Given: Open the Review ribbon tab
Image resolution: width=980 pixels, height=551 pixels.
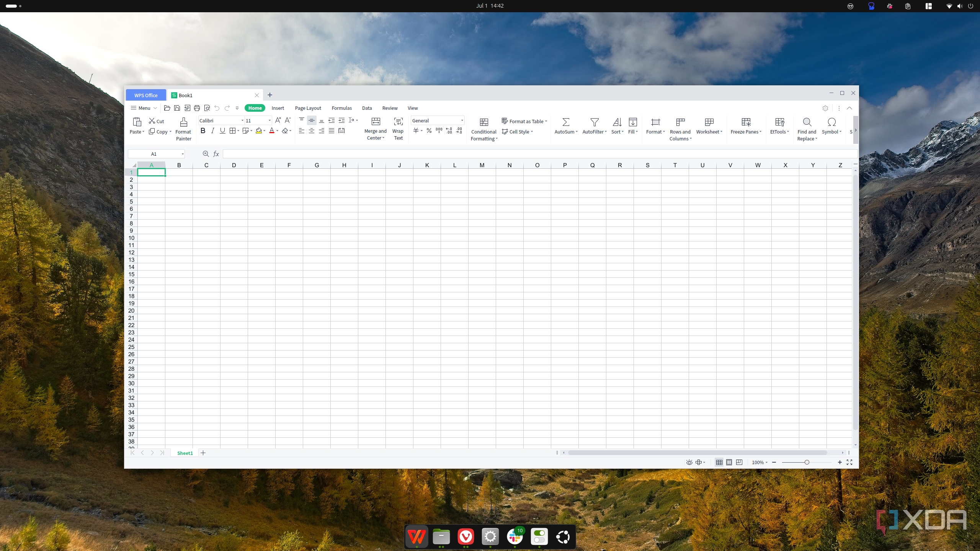Looking at the screenshot, I should coord(390,108).
